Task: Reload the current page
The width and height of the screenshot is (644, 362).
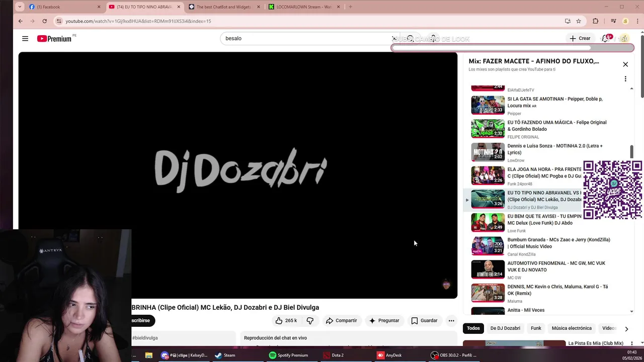Action: tap(44, 21)
